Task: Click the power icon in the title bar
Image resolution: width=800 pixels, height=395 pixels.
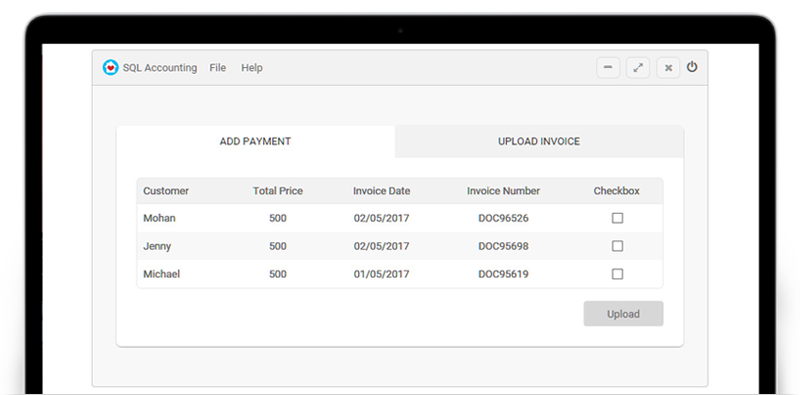Action: click(692, 67)
